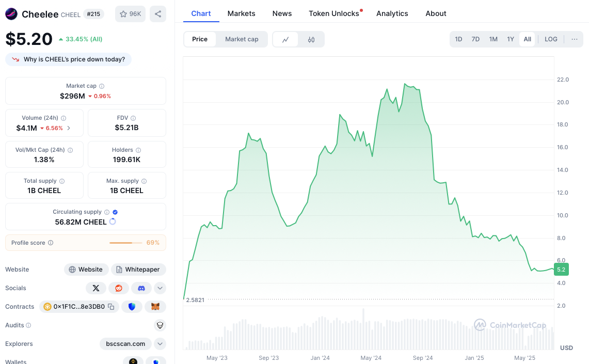Screen dimensions: 589x364
Task: Open the News tab
Action: [282, 13]
